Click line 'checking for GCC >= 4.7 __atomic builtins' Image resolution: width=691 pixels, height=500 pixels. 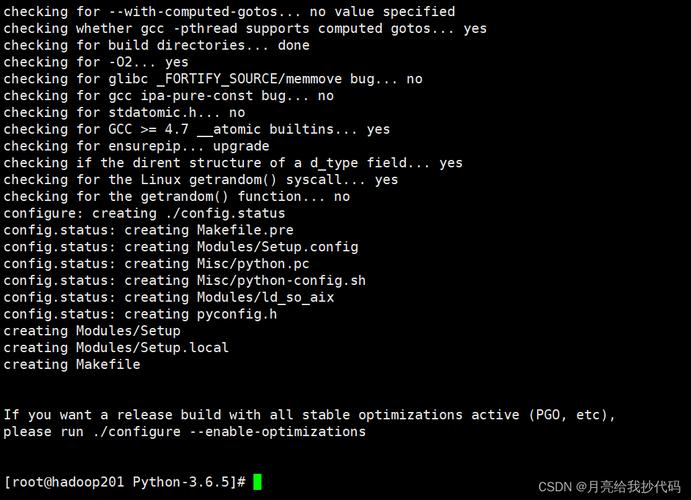(197, 129)
